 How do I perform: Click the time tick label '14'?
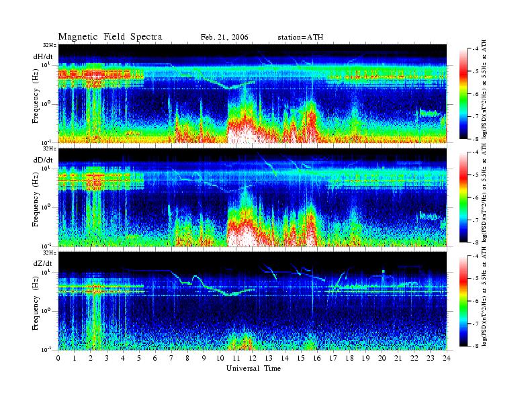285,359
